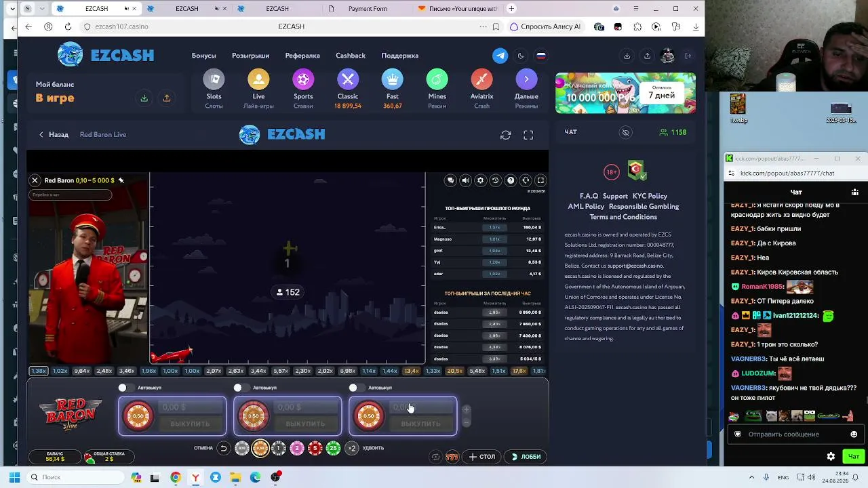Viewport: 868px width, 488px height.
Task: Open the Slots category icon
Action: [x=214, y=80]
